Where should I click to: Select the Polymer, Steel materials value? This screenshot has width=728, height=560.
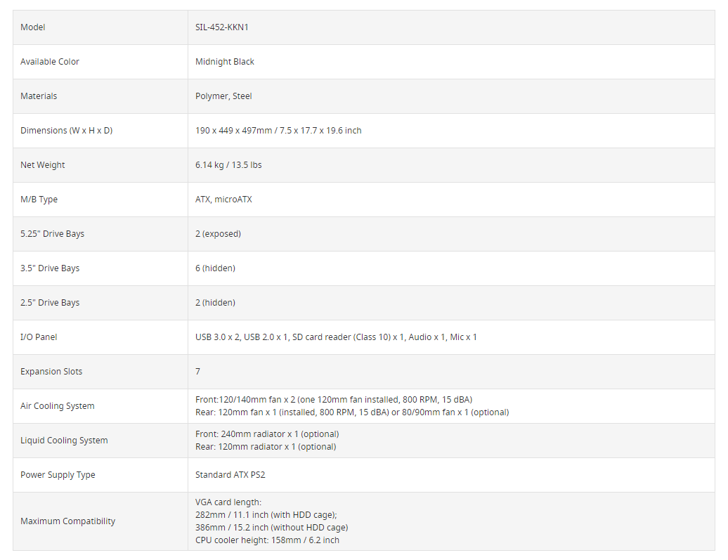(223, 96)
